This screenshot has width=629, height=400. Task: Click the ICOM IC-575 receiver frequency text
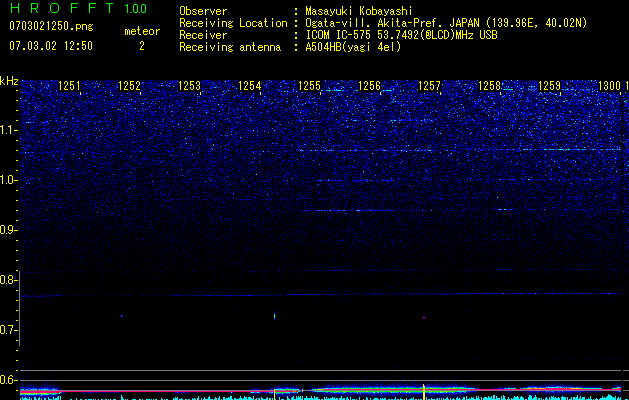401,35
